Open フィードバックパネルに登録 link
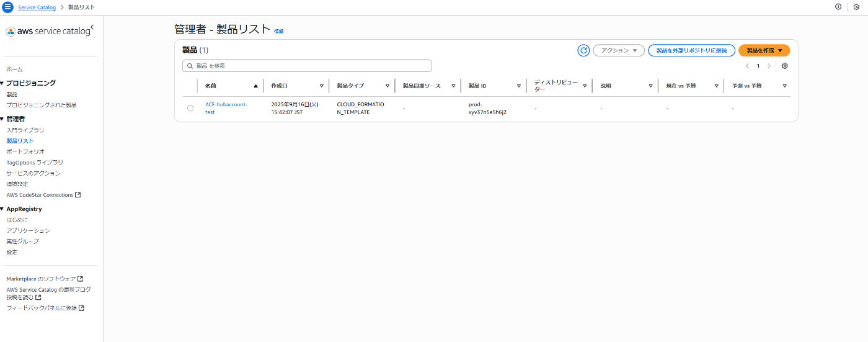868x342 pixels. 42,308
